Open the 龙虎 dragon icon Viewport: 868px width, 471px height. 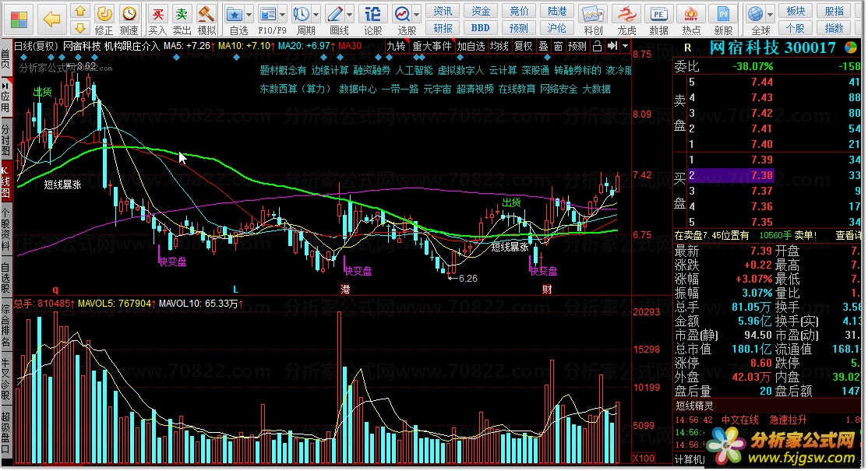coord(626,14)
